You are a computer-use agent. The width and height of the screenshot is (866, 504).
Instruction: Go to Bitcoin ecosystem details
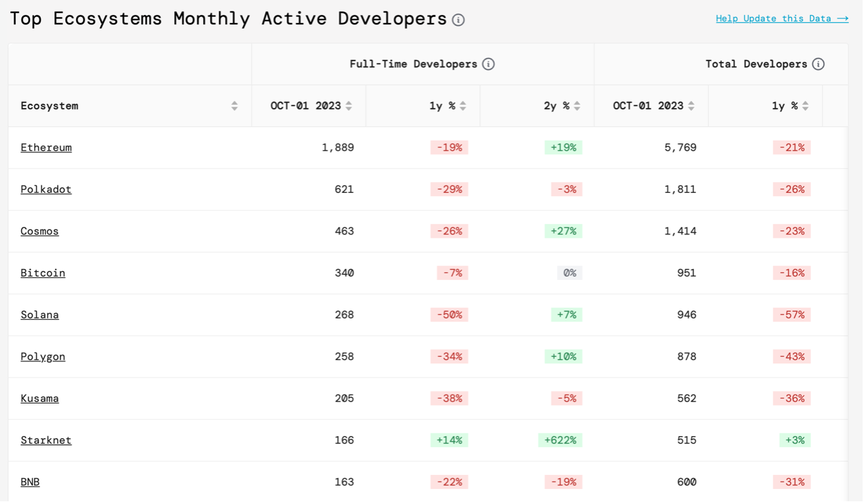[x=43, y=273]
